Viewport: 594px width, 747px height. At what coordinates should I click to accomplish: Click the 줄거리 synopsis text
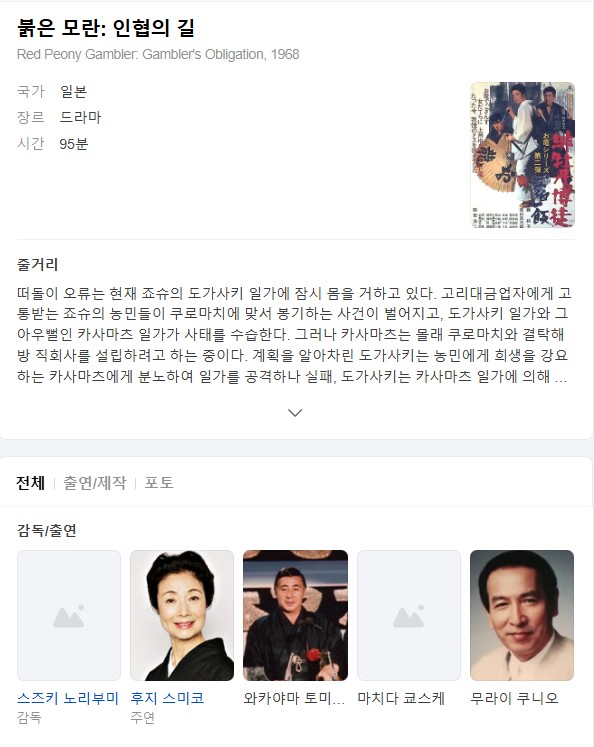[294, 334]
